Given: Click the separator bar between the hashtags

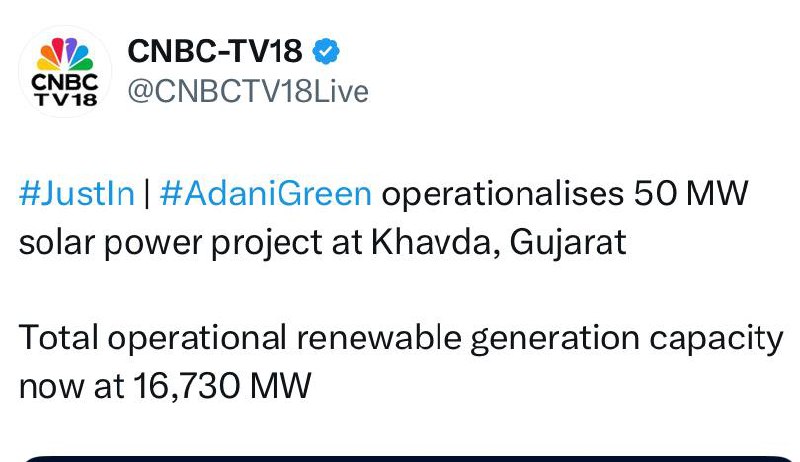Looking at the screenshot, I should click(146, 194).
